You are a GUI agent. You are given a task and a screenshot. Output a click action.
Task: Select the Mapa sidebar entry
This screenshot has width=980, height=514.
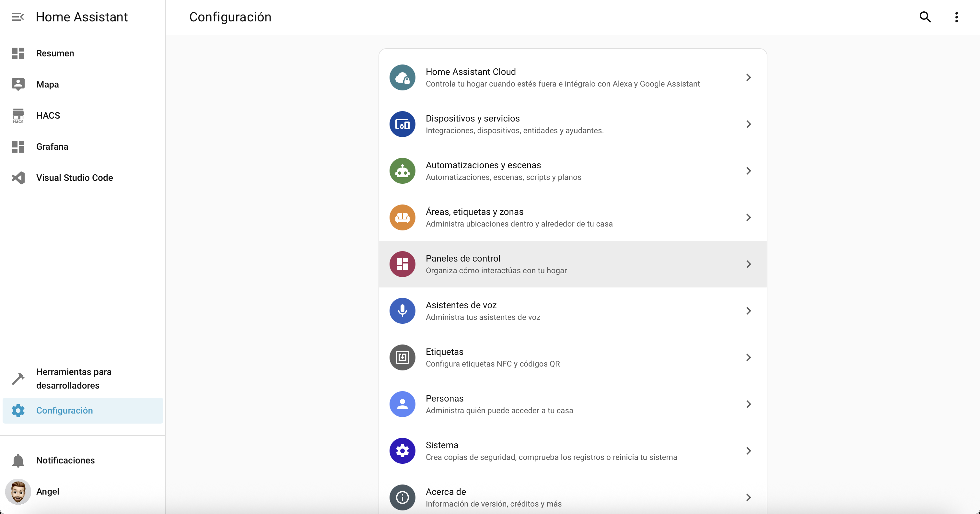coord(48,85)
